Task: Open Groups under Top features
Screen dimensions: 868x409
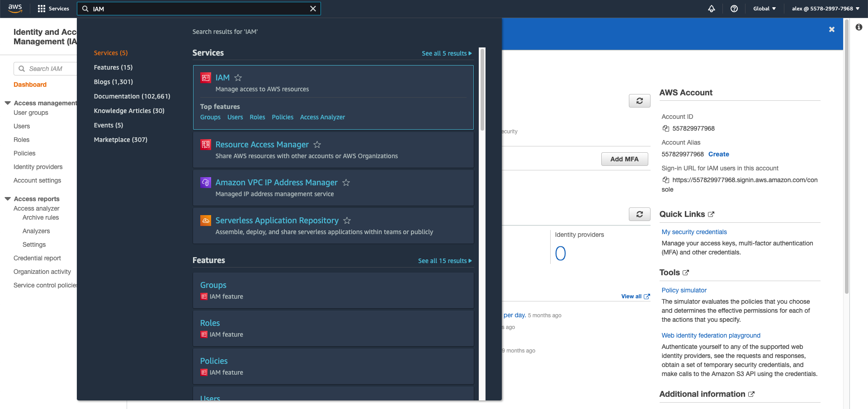Action: 210,117
